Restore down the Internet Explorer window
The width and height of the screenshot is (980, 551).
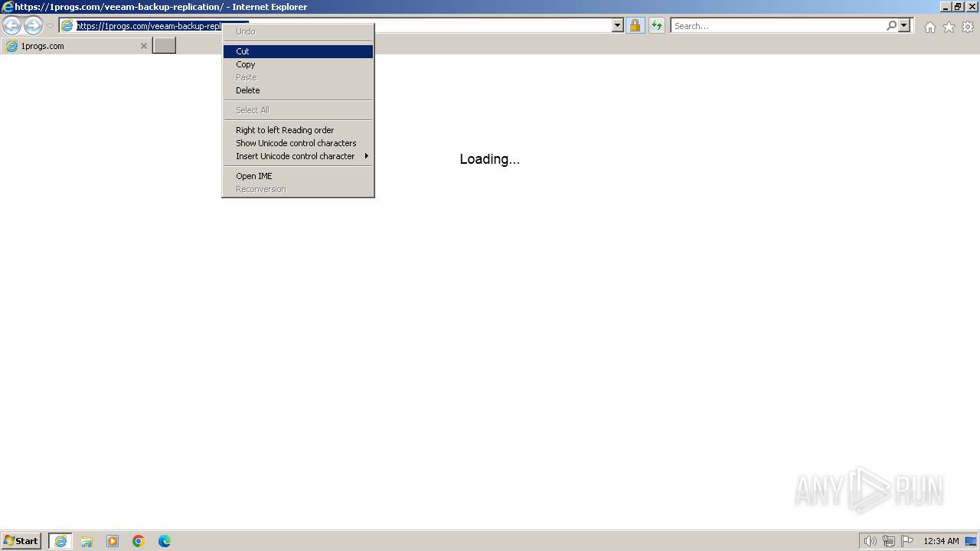(x=958, y=7)
